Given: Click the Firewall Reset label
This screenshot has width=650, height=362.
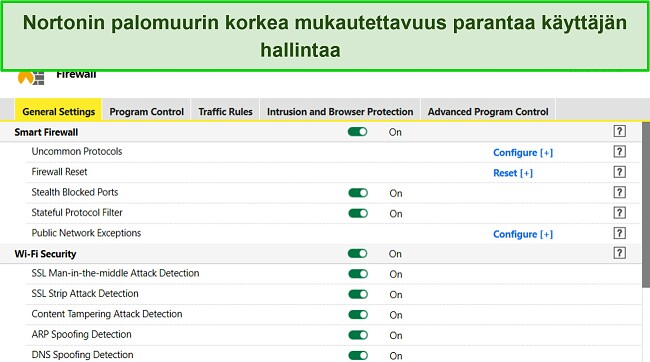Looking at the screenshot, I should [x=59, y=172].
